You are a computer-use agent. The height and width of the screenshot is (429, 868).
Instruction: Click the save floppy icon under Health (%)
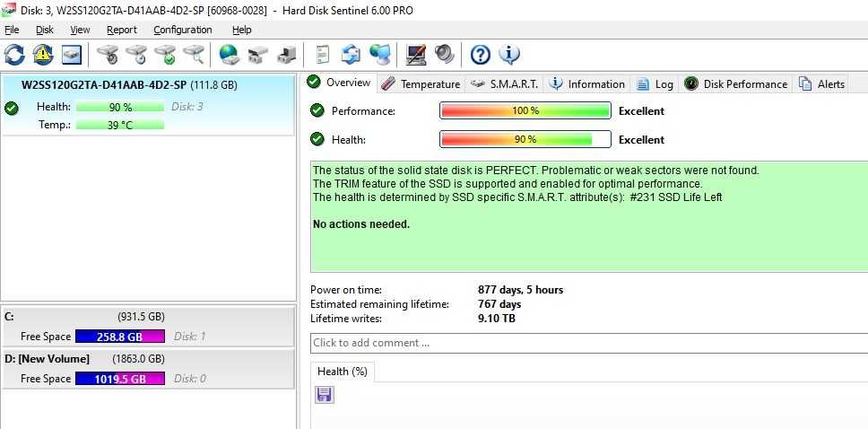pyautogui.click(x=325, y=395)
